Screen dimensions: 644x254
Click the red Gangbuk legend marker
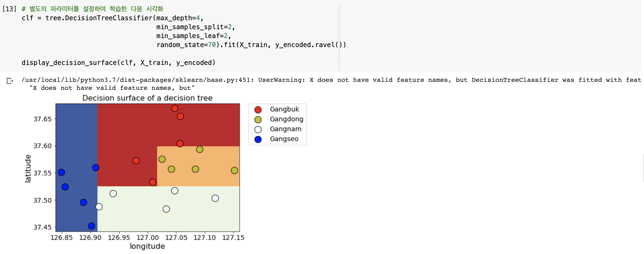pyautogui.click(x=258, y=110)
